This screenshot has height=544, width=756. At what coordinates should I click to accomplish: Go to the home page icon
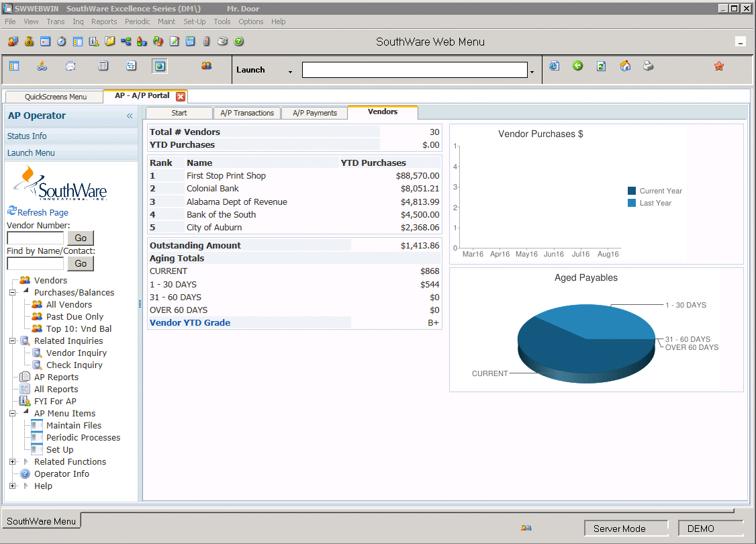coord(625,66)
